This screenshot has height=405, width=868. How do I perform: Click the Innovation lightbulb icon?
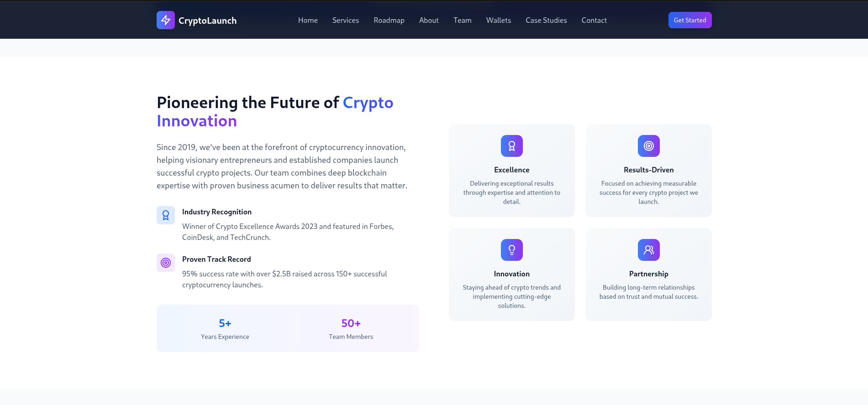[511, 250]
